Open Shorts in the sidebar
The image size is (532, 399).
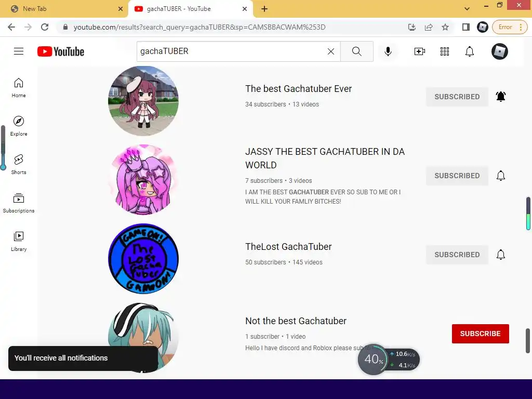19,165
